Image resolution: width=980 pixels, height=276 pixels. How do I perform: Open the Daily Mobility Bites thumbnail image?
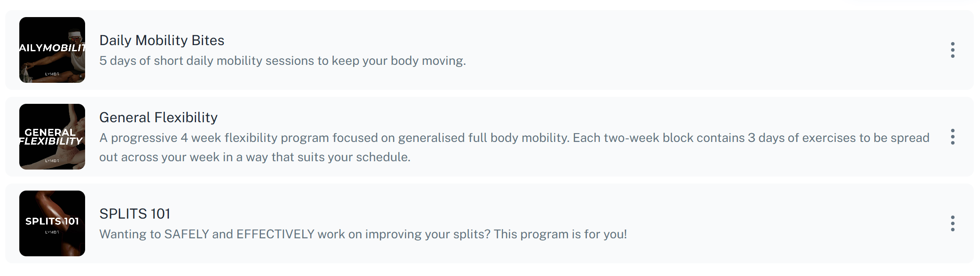[x=52, y=50]
